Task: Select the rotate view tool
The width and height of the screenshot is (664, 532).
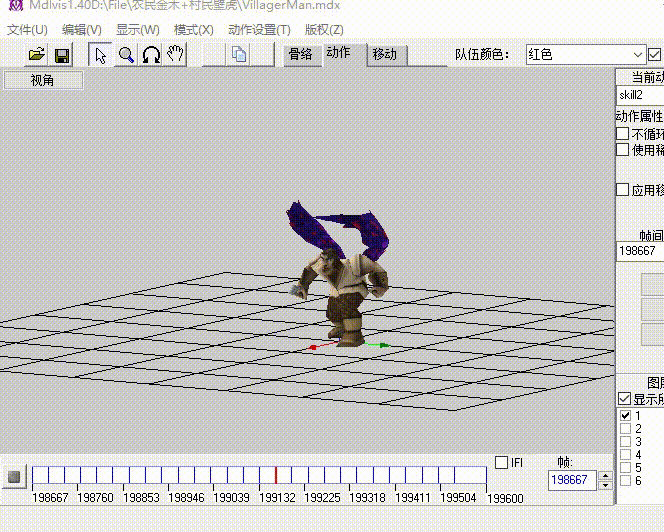Action: [x=151, y=55]
